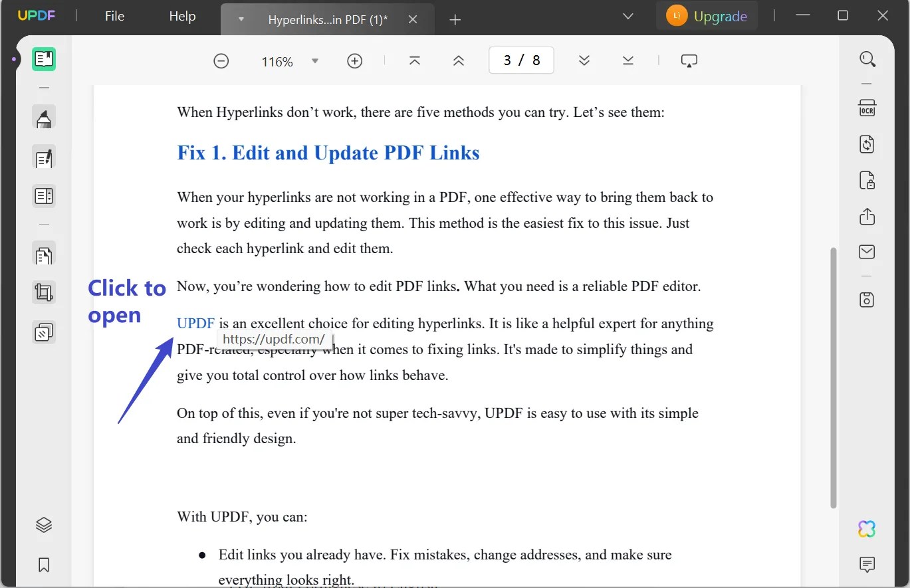This screenshot has height=588, width=910.
Task: Click the Upgrade button
Action: pos(707,15)
